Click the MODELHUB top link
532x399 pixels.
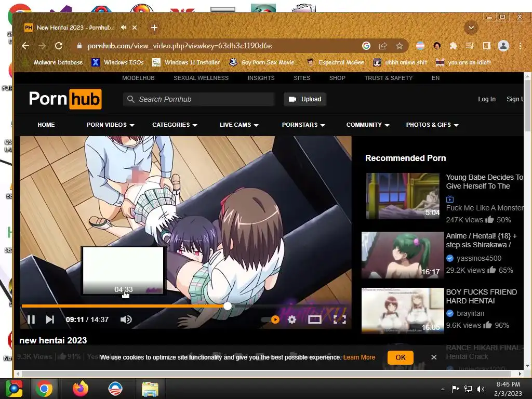coord(138,78)
